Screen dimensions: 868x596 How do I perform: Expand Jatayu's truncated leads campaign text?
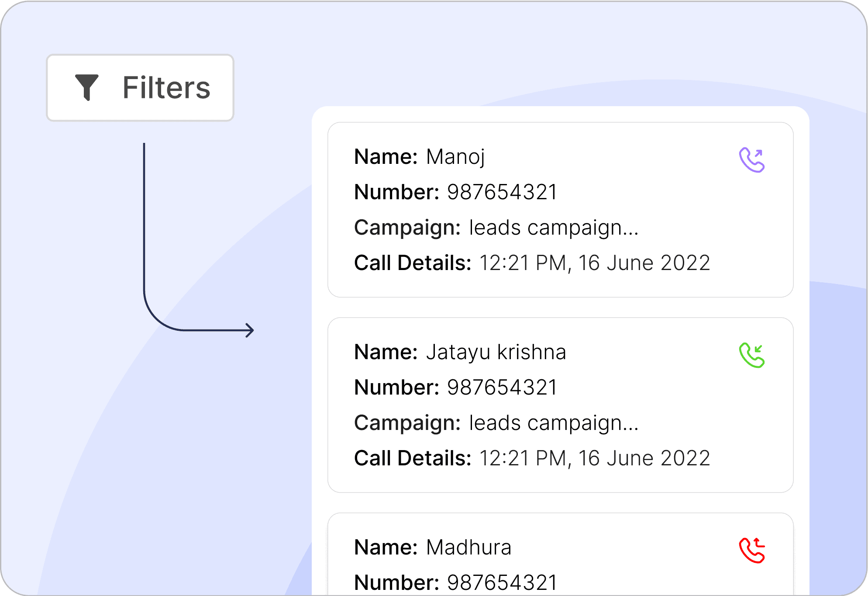(554, 423)
